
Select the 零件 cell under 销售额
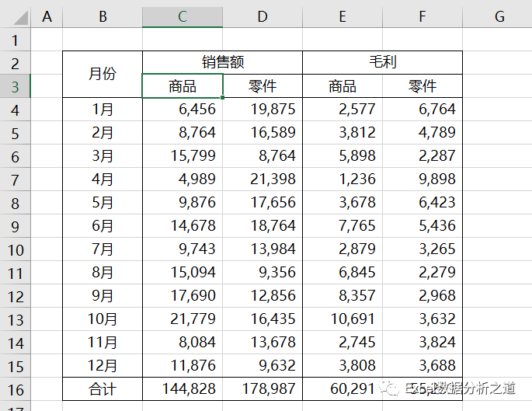click(263, 86)
